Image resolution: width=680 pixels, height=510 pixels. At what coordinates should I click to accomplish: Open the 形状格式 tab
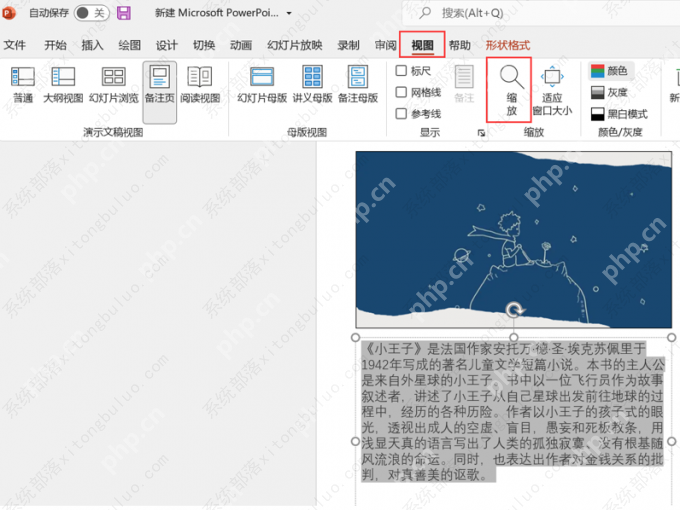[508, 45]
